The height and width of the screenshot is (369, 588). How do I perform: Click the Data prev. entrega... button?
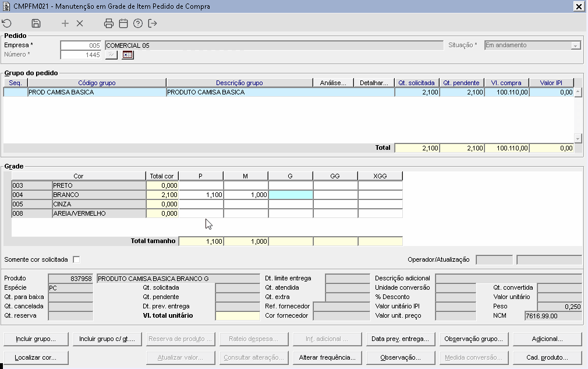(400, 339)
